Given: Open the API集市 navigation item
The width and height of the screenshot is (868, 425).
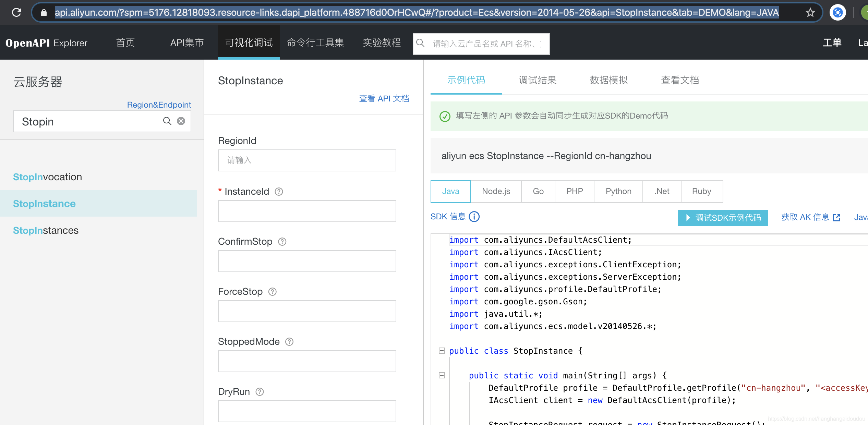Looking at the screenshot, I should pyautogui.click(x=187, y=42).
